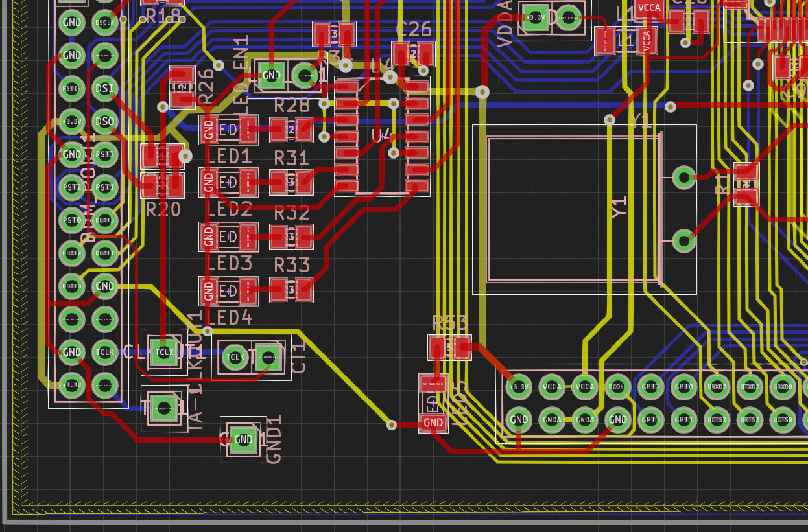Click the R18 reference label
808x532 pixels.
[163, 17]
